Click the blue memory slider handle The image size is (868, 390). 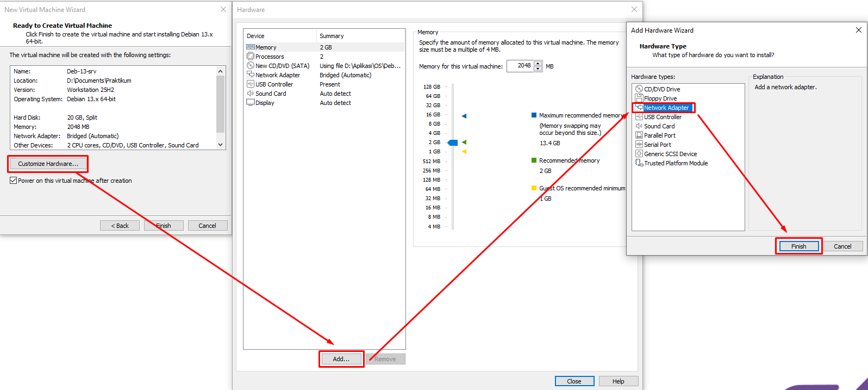[x=453, y=143]
